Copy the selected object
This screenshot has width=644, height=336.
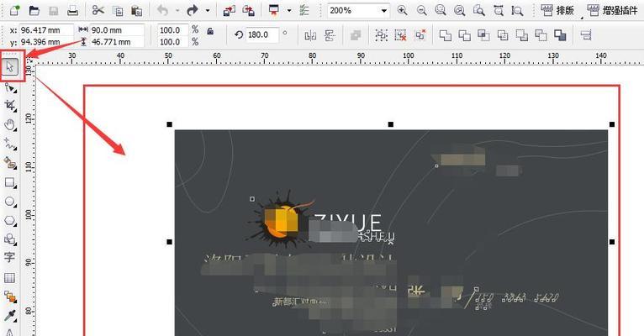[118, 10]
